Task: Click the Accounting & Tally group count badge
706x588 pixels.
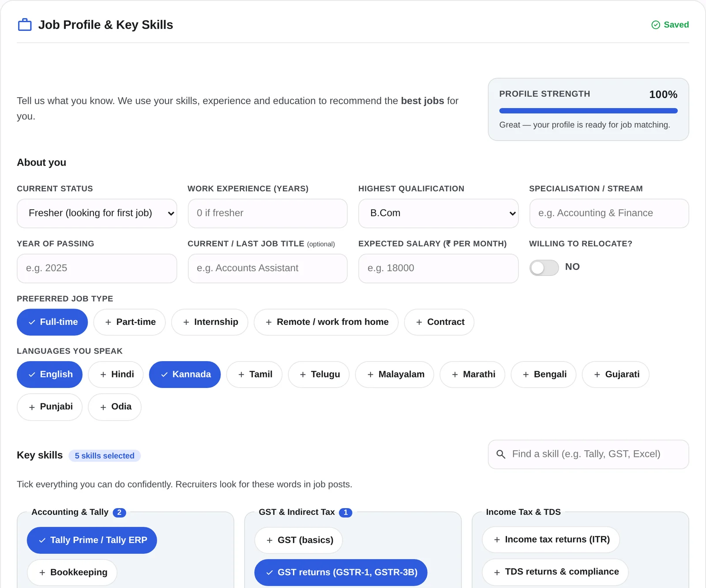Action: point(119,513)
